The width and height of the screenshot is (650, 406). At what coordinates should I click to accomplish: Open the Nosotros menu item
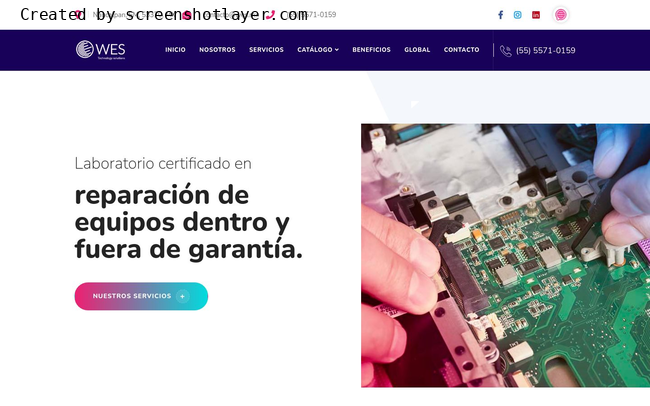[x=217, y=50]
